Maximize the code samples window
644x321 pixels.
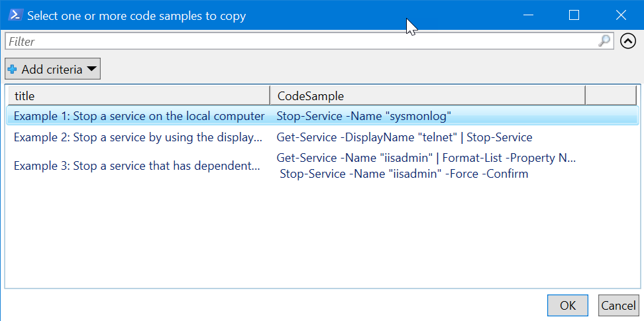tap(574, 15)
